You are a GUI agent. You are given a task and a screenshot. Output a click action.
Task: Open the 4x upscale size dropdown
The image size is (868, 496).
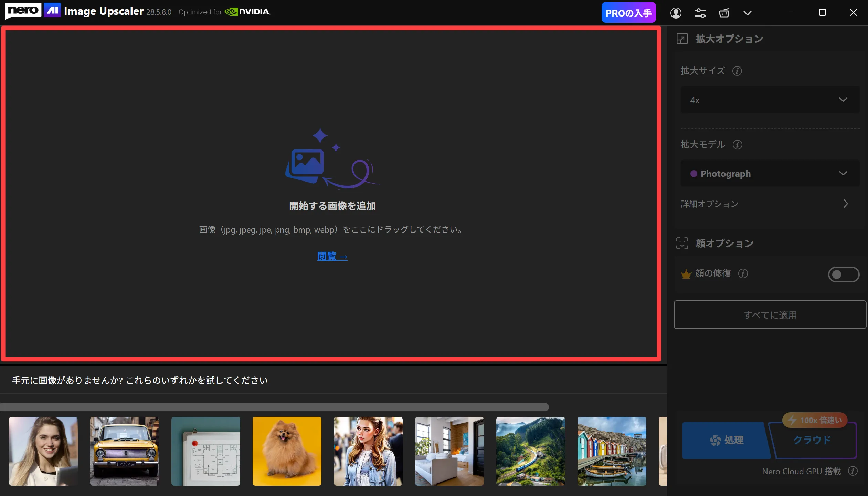pyautogui.click(x=770, y=100)
